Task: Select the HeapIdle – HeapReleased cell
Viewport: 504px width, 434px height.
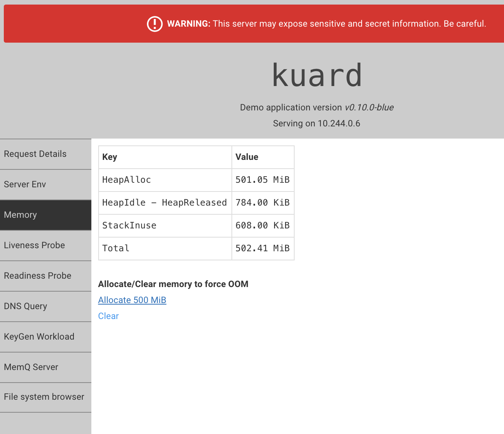Action: pos(165,203)
